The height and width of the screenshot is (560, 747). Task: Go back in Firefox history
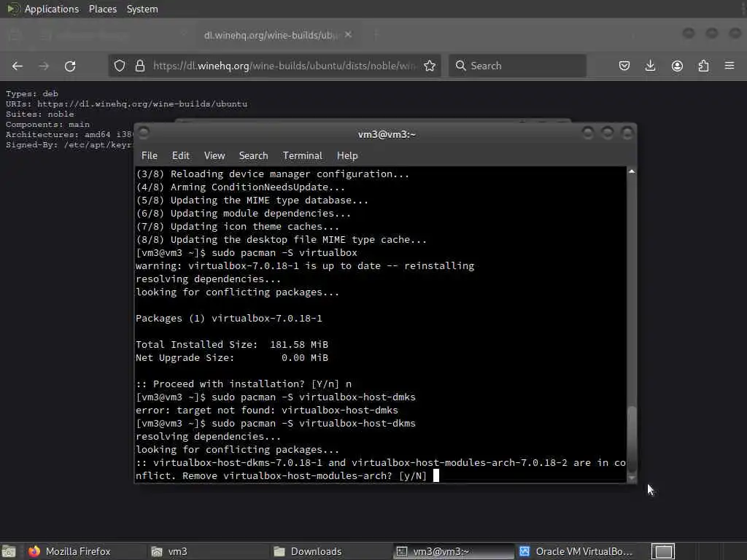18,66
